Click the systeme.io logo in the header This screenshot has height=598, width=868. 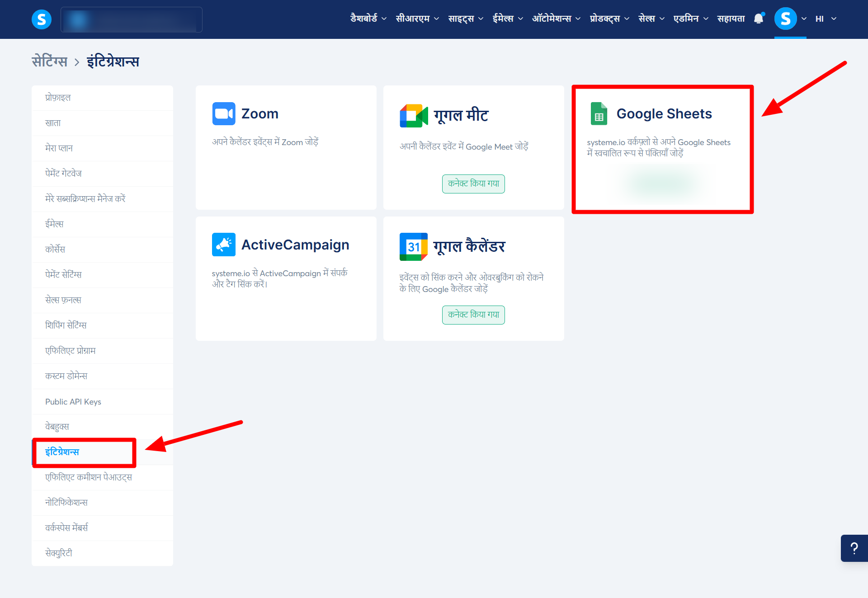click(x=42, y=19)
